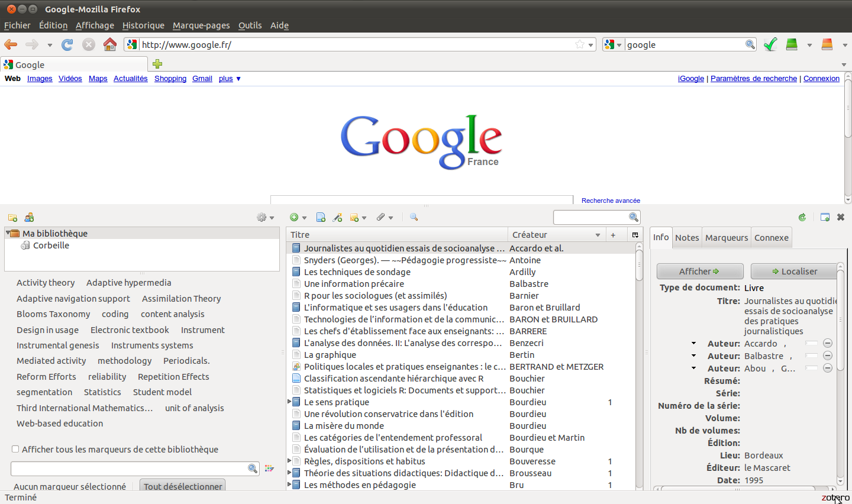The image size is (852, 504).
Task: Open the Affichage menu
Action: [95, 25]
